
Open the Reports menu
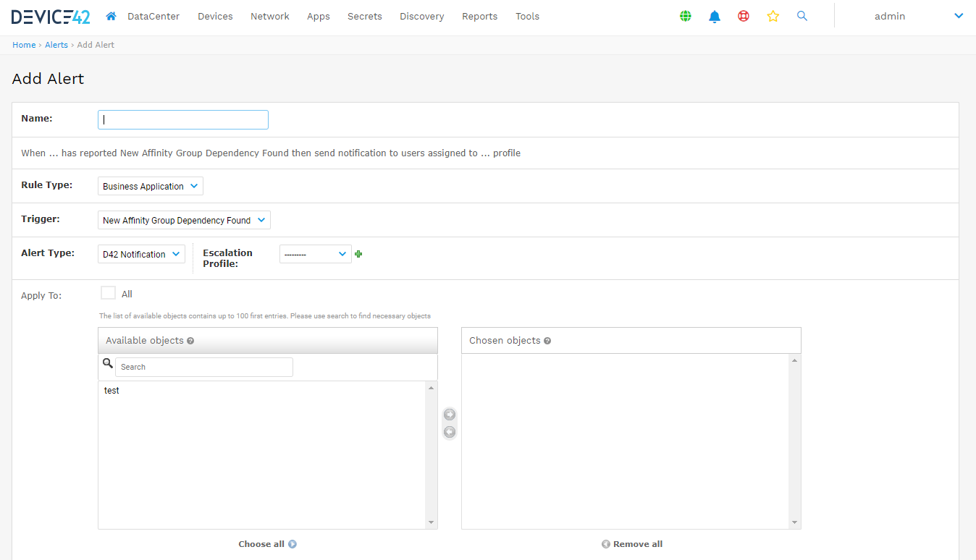[x=480, y=16]
